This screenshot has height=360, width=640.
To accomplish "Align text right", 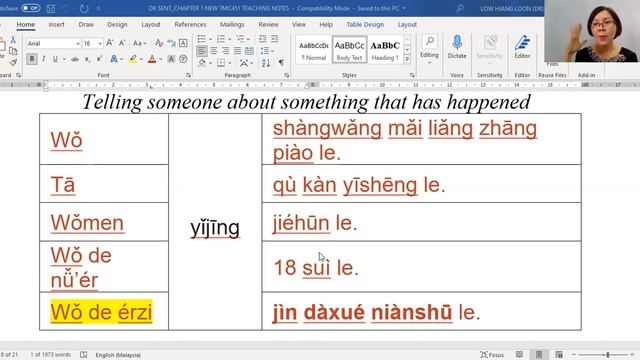I will [225, 51].
